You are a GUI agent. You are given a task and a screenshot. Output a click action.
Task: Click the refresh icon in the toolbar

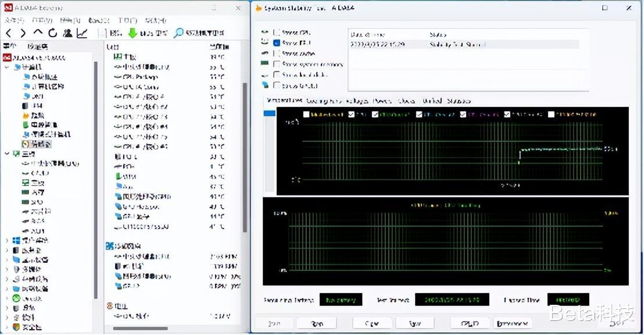pyautogui.click(x=53, y=33)
